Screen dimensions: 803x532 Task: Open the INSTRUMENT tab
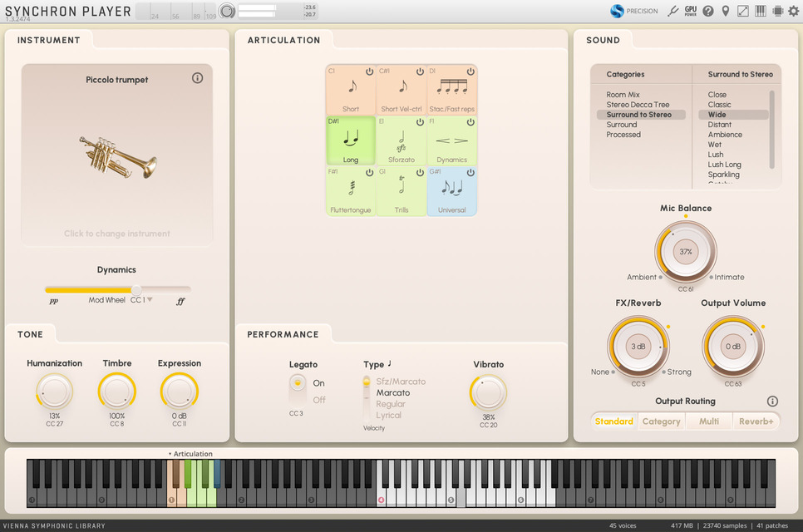(x=49, y=40)
